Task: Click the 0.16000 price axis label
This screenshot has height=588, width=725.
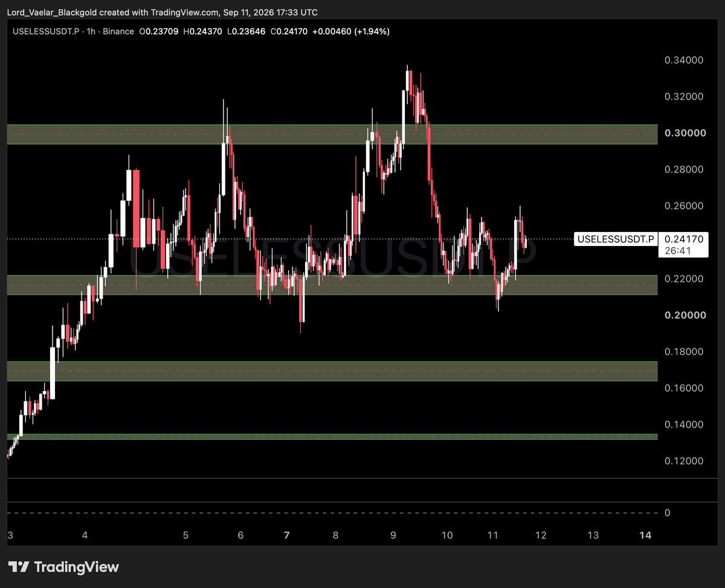Action: pos(684,388)
